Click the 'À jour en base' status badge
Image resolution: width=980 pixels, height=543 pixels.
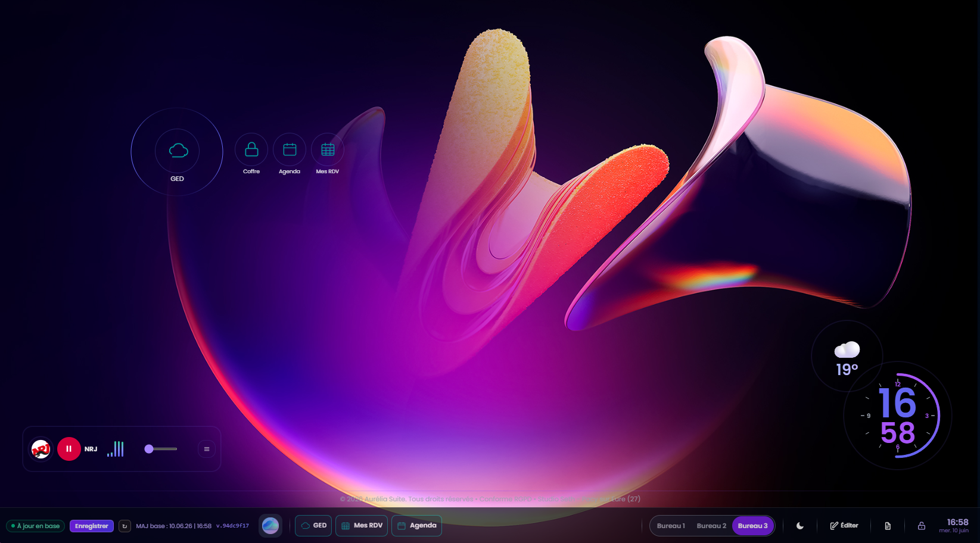36,526
